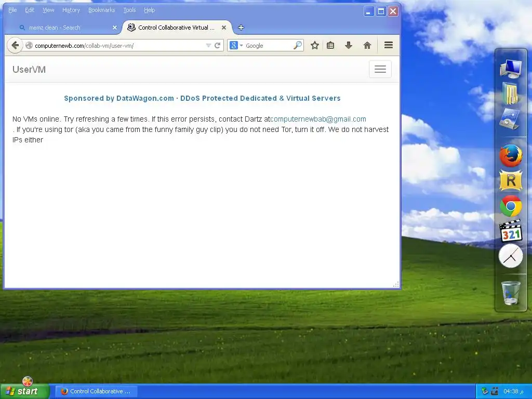Click the network tray icon
The width and height of the screenshot is (532, 399).
pos(485,391)
